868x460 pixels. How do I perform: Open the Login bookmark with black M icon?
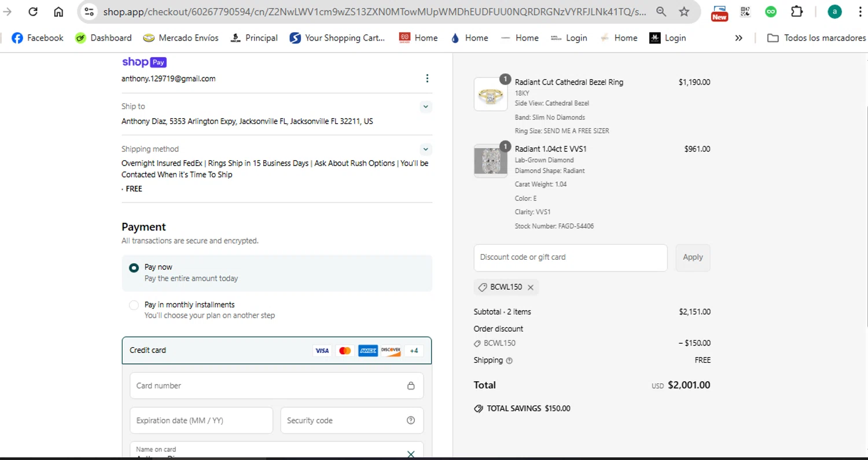coord(667,38)
